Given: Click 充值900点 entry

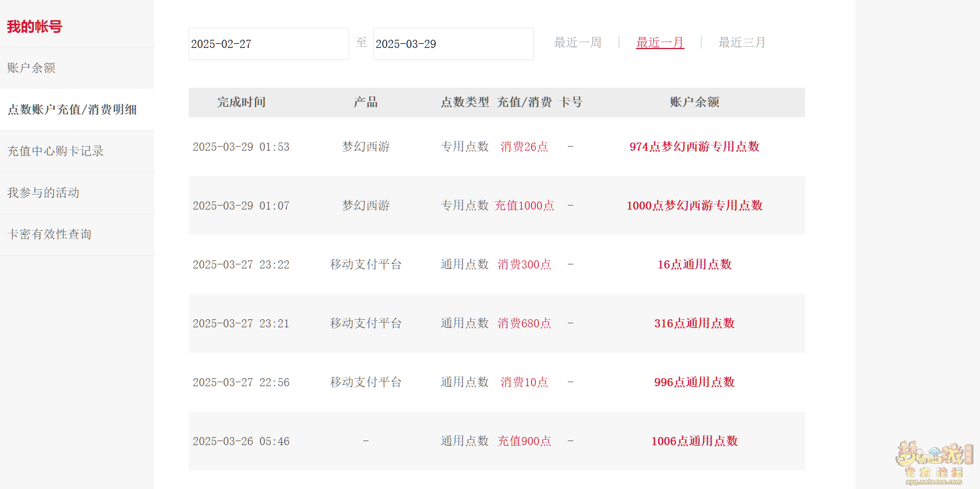Looking at the screenshot, I should pos(525,441).
